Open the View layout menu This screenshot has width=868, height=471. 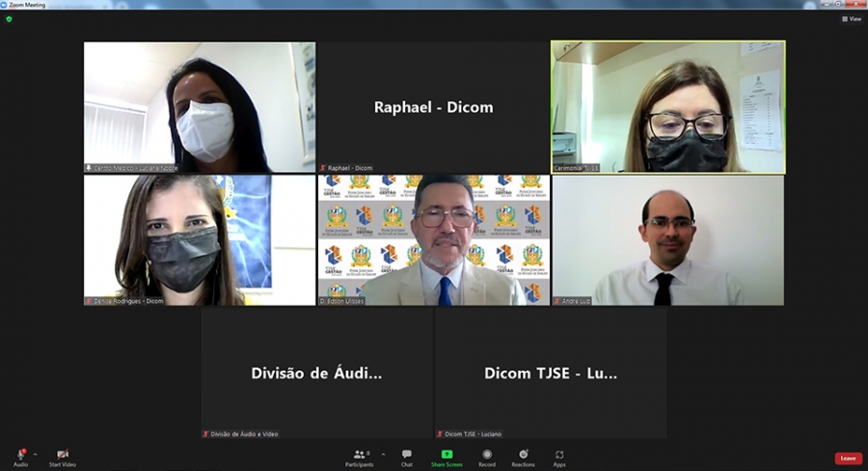coord(851,18)
